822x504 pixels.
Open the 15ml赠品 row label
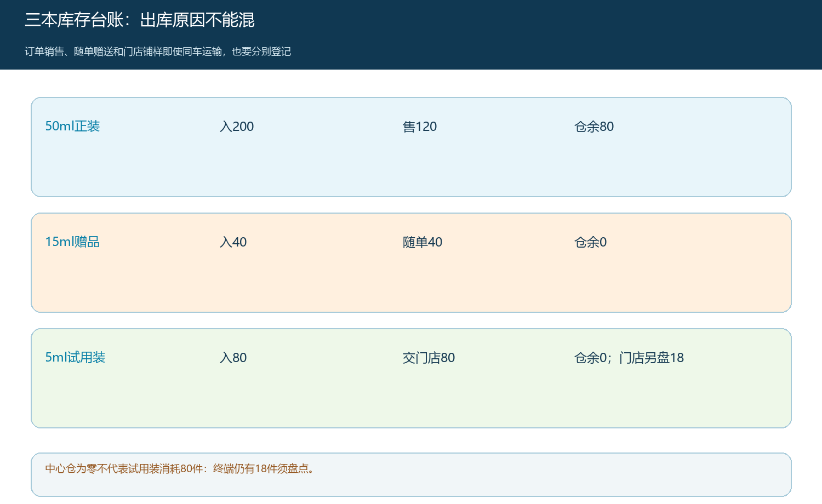[72, 242]
